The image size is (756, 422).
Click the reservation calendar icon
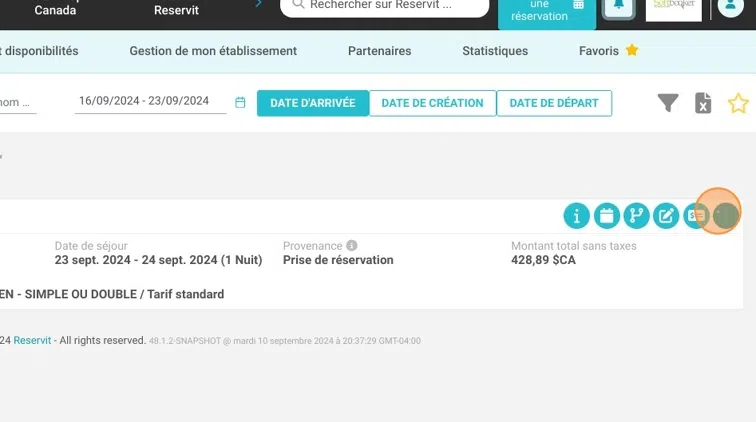607,216
